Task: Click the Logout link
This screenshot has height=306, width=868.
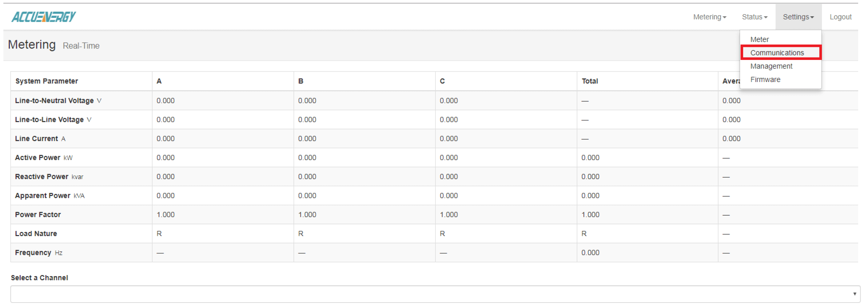Action: click(x=840, y=17)
